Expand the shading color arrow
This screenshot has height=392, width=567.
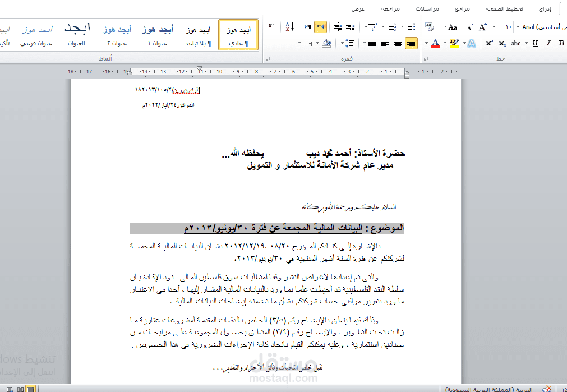click(317, 43)
